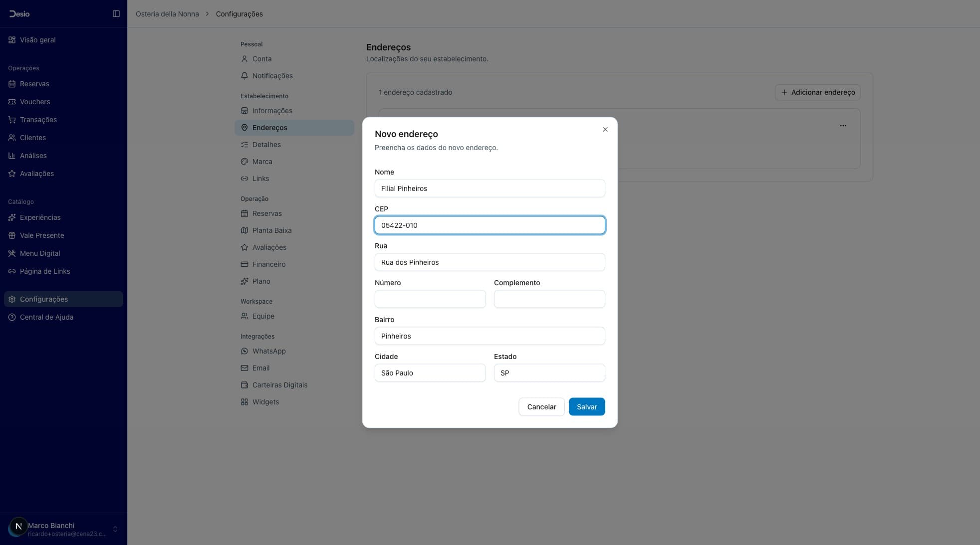Click Osteria della Nonna breadcrumb
Screen dimensions: 980x545
[167, 14]
